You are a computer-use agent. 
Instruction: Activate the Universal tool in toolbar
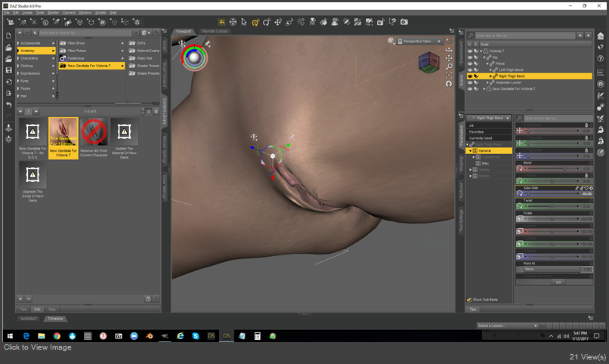click(x=255, y=22)
